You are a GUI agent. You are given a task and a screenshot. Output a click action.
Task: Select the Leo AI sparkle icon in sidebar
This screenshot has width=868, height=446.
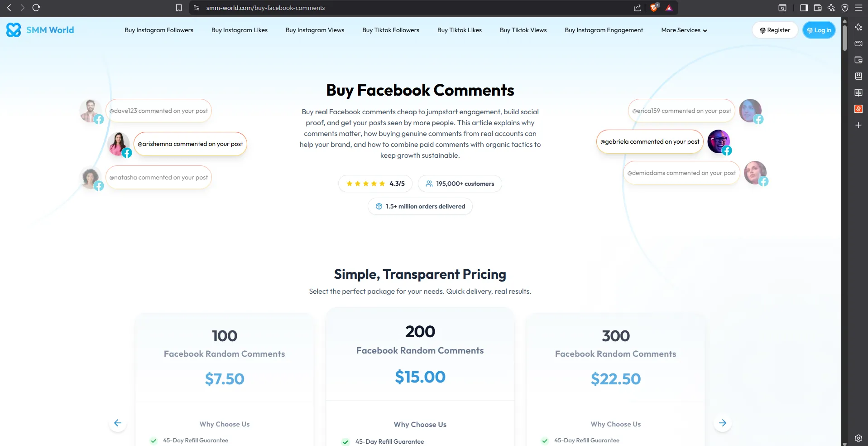coord(858,27)
